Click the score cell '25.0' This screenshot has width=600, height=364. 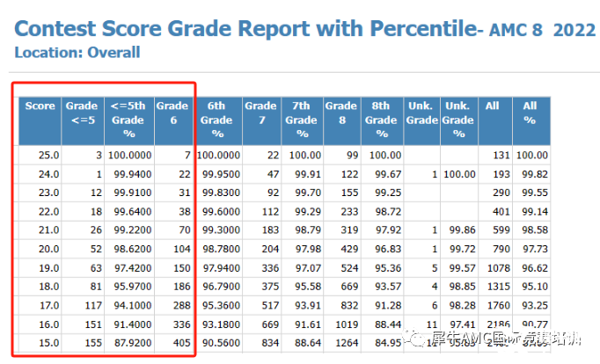tap(48, 156)
